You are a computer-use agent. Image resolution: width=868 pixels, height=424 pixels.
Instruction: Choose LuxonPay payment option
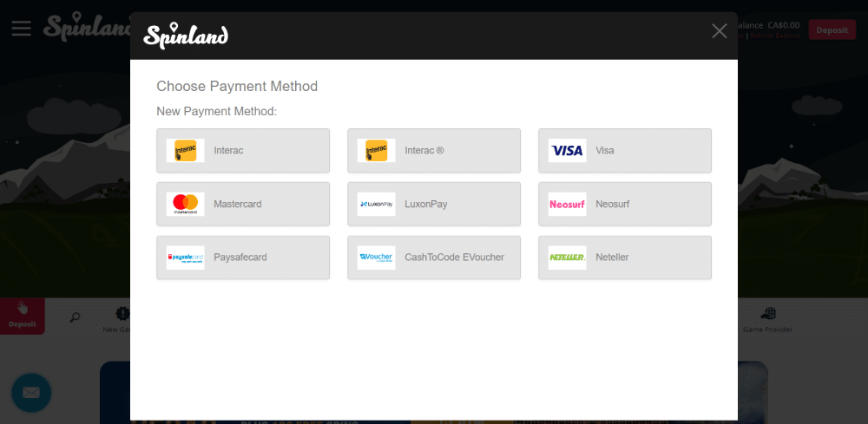(434, 204)
